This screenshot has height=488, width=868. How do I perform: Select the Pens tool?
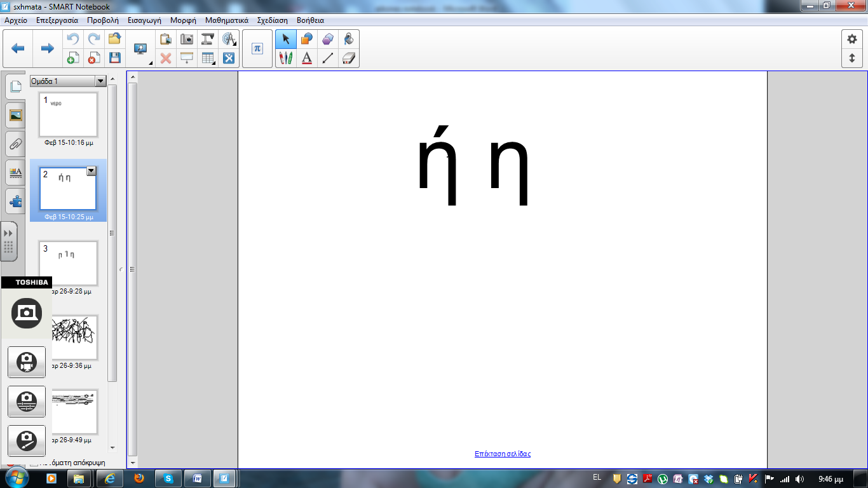[286, 58]
